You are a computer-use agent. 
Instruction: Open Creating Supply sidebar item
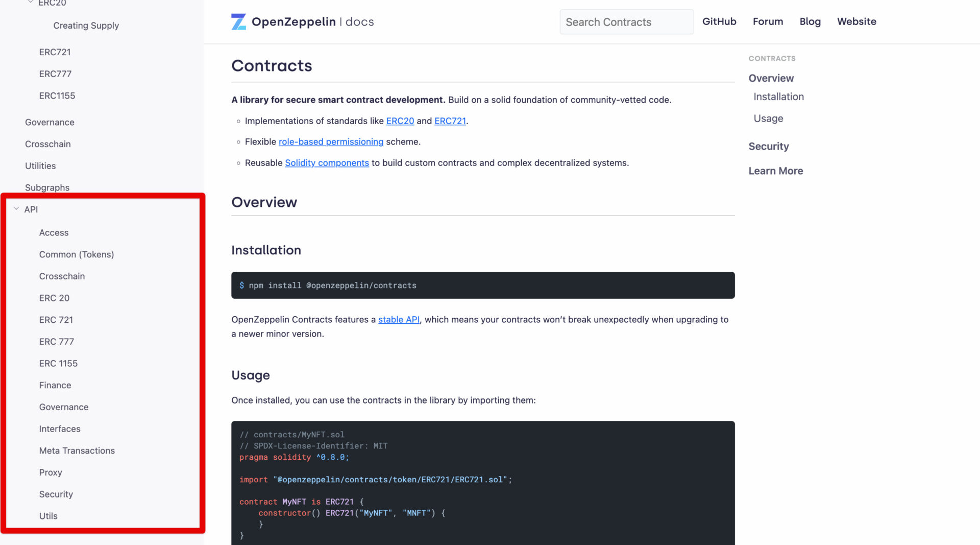[x=86, y=26]
